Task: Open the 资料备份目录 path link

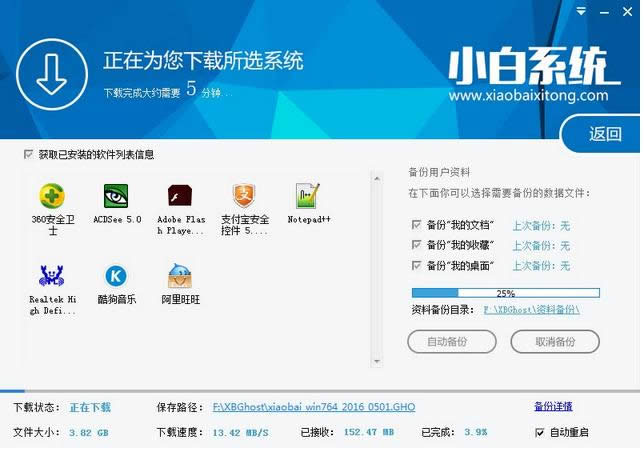Action: click(x=531, y=310)
